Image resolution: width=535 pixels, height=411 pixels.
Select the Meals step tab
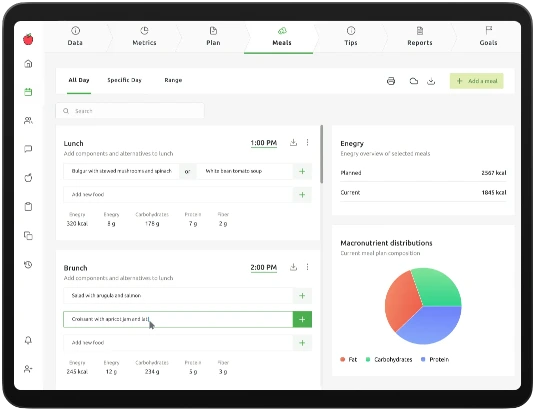(x=282, y=36)
